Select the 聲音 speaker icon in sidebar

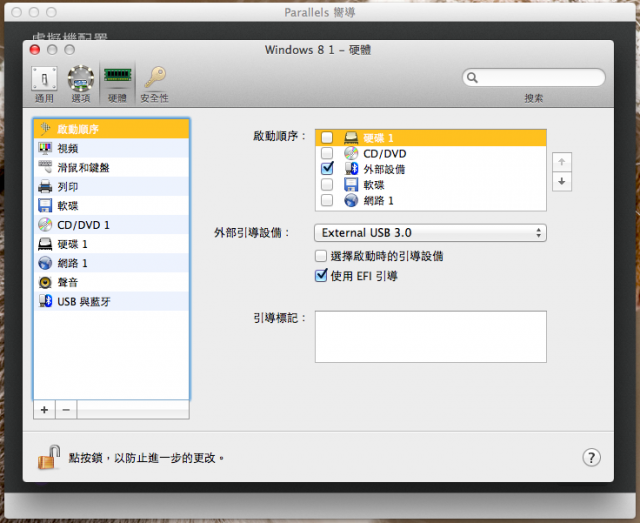[x=45, y=282]
